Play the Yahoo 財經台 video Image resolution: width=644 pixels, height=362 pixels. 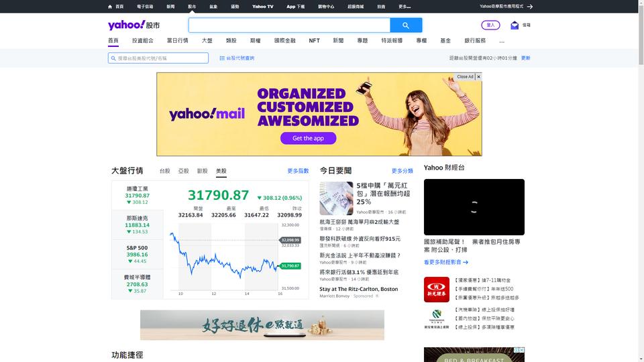pos(474,207)
